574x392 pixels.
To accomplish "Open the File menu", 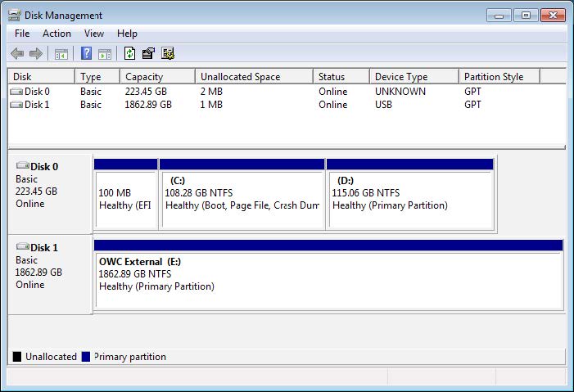I will pos(22,34).
